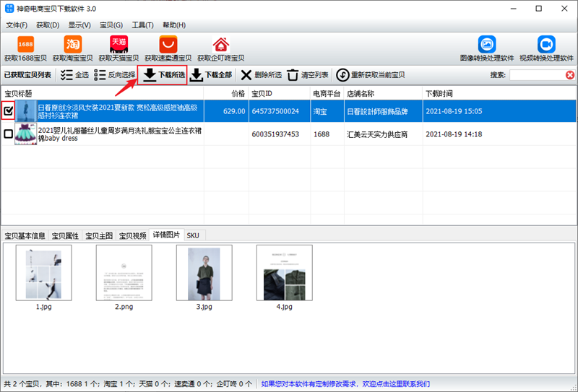Click the green baby dress item thumbnail
Viewport: 578px width, 392px height.
[x=26, y=134]
